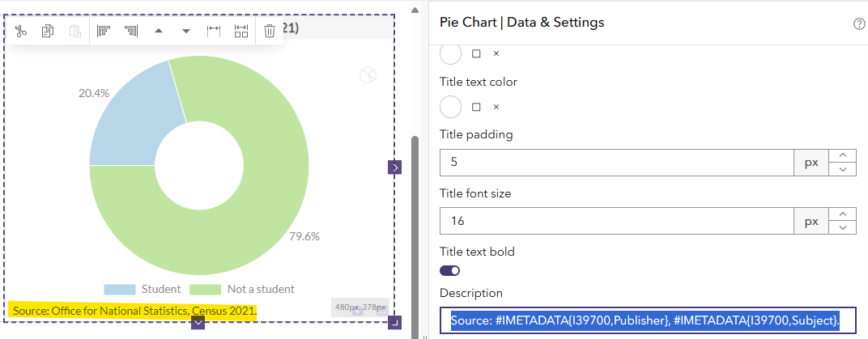This screenshot has width=868, height=339.
Task: Open the Title text color swatch
Action: click(450, 107)
